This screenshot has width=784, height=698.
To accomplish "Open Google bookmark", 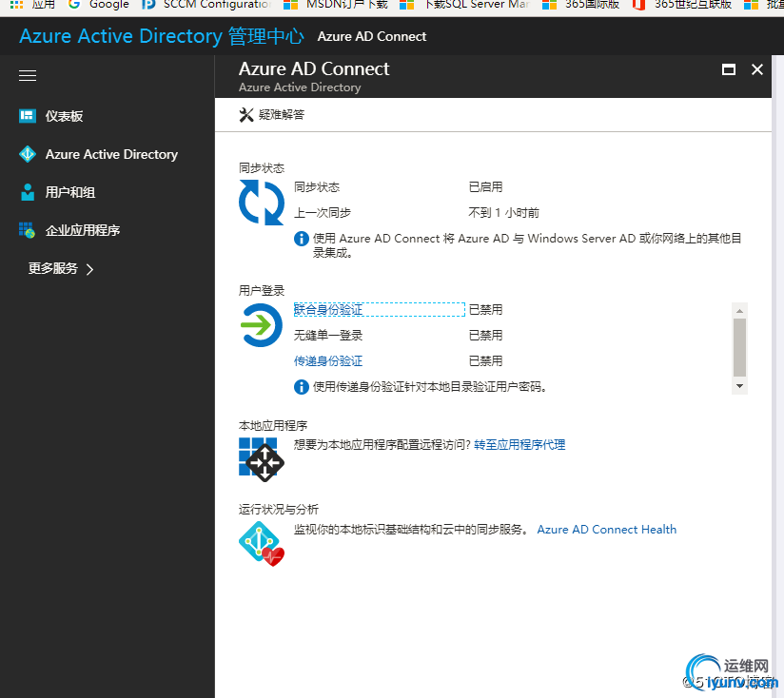I will click(x=99, y=5).
